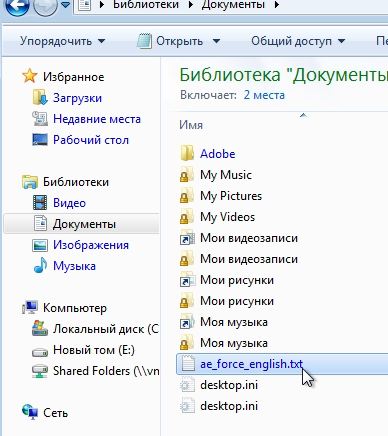Click Документы in the address path
The width and height of the screenshot is (388, 436).
(233, 5)
